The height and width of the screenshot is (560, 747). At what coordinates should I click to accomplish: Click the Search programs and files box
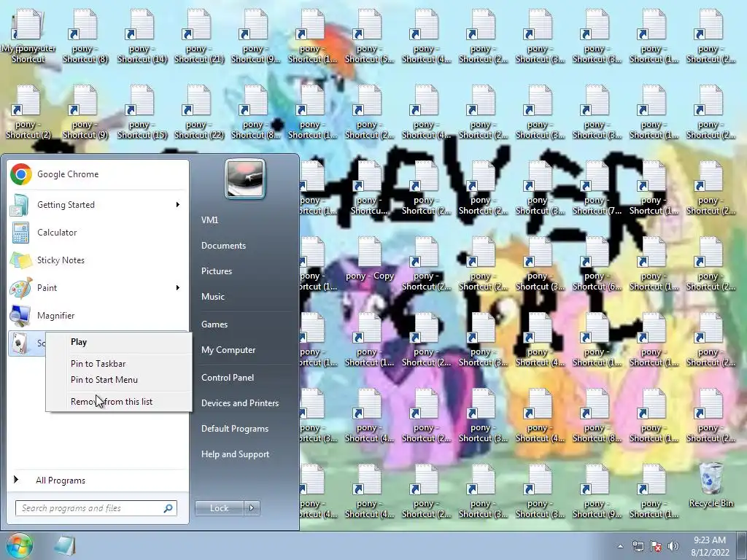pyautogui.click(x=96, y=508)
